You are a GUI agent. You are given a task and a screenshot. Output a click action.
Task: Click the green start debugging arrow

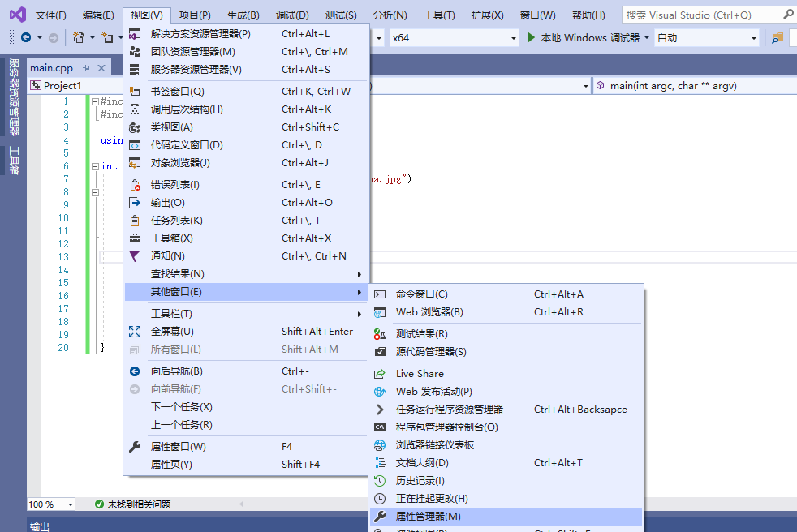point(531,37)
